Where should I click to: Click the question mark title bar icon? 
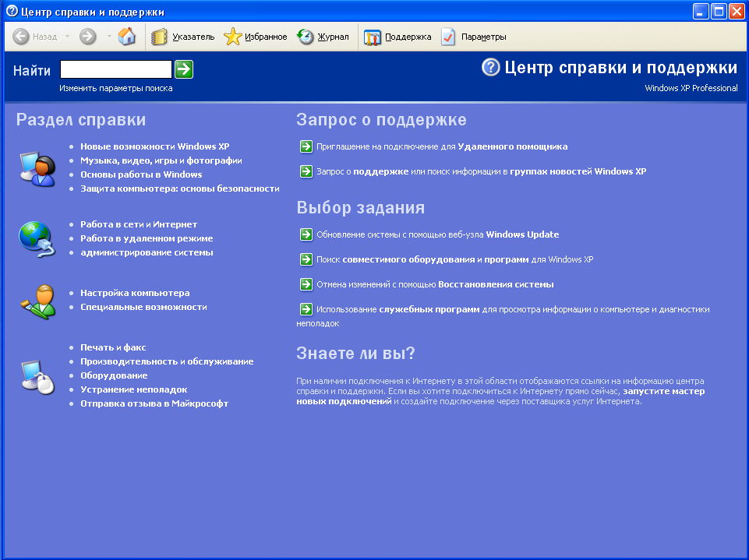click(x=12, y=11)
